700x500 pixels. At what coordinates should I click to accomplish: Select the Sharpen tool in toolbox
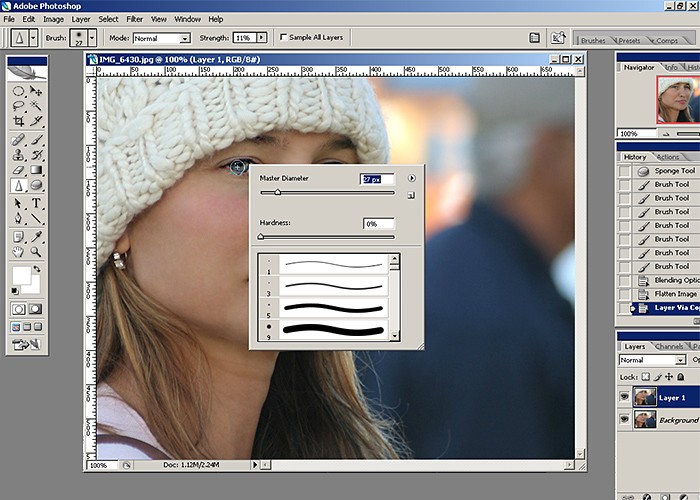coord(18,185)
